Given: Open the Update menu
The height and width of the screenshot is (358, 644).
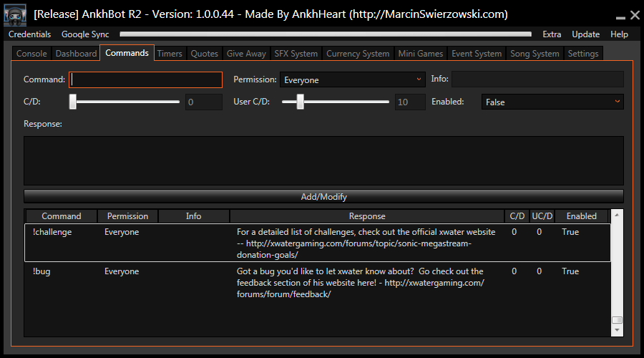Looking at the screenshot, I should point(585,34).
